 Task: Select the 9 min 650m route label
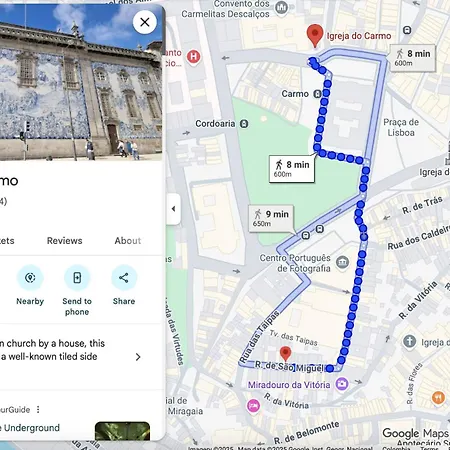pos(271,218)
